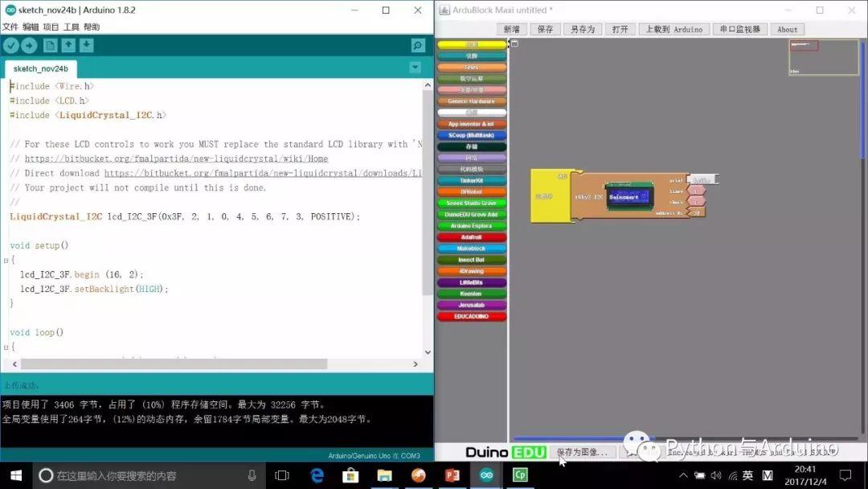Click the horizontal scroll right arrow
868x489 pixels.
[x=416, y=364]
